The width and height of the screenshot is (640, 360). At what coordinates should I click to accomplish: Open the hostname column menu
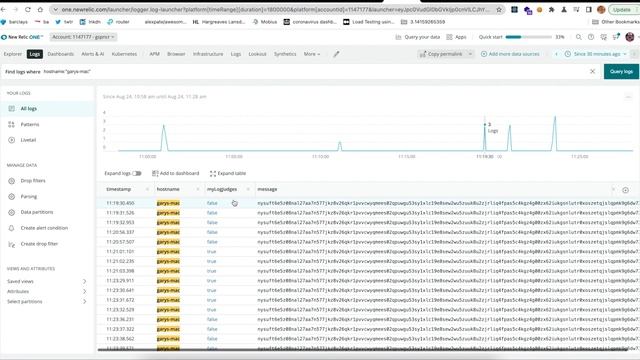(x=198, y=189)
